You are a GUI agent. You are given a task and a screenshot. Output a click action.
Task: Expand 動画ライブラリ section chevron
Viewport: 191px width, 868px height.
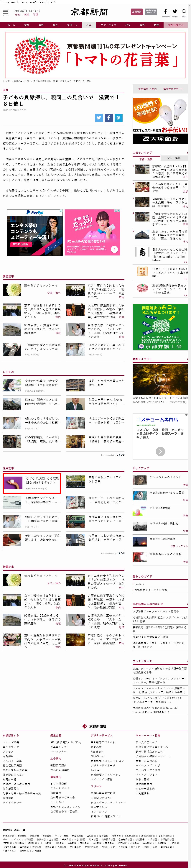coord(187,359)
